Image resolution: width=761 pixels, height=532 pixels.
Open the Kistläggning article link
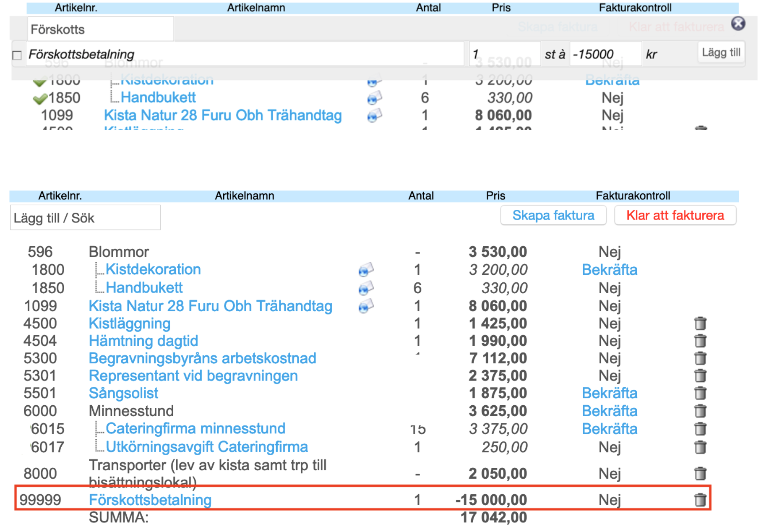pyautogui.click(x=130, y=324)
